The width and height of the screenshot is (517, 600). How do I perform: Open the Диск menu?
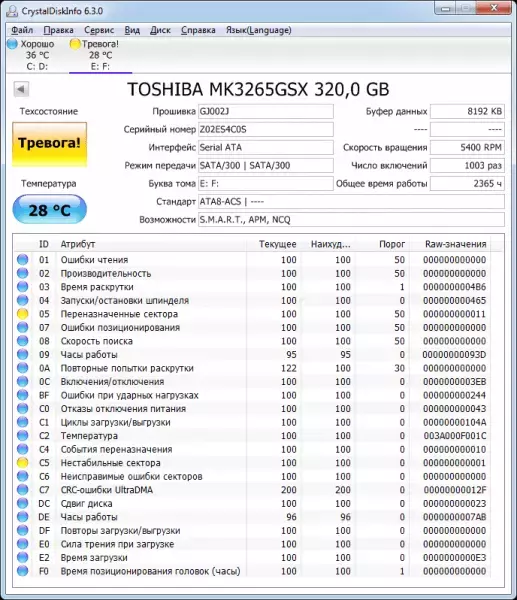tap(160, 30)
